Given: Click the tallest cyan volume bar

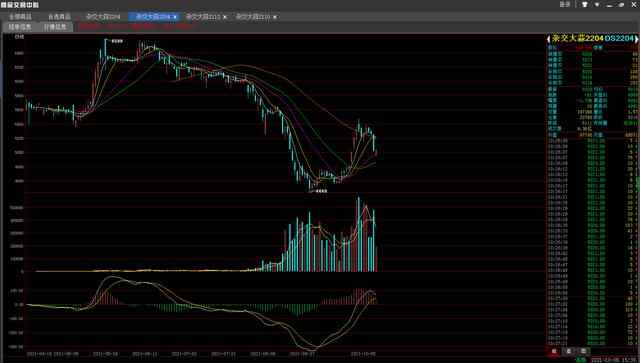Looking at the screenshot, I should [x=359, y=234].
